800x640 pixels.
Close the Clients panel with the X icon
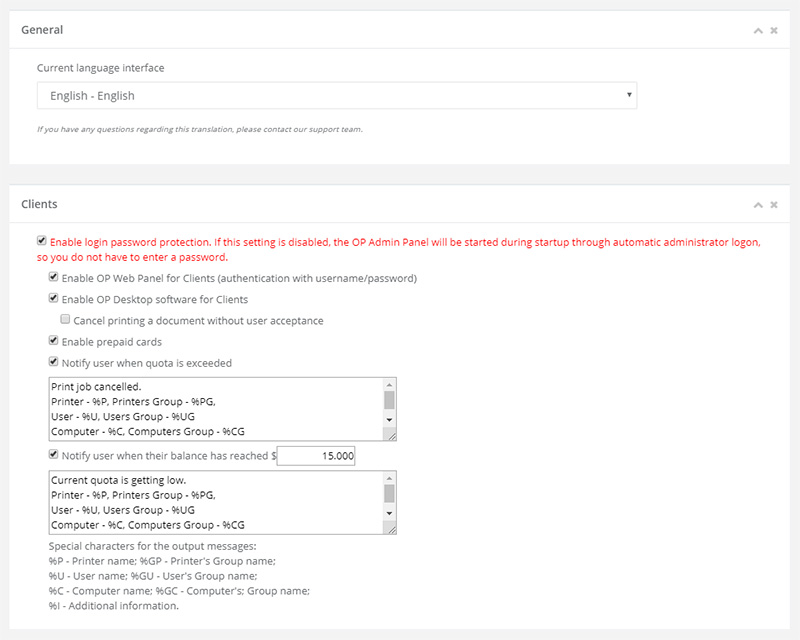tap(774, 205)
